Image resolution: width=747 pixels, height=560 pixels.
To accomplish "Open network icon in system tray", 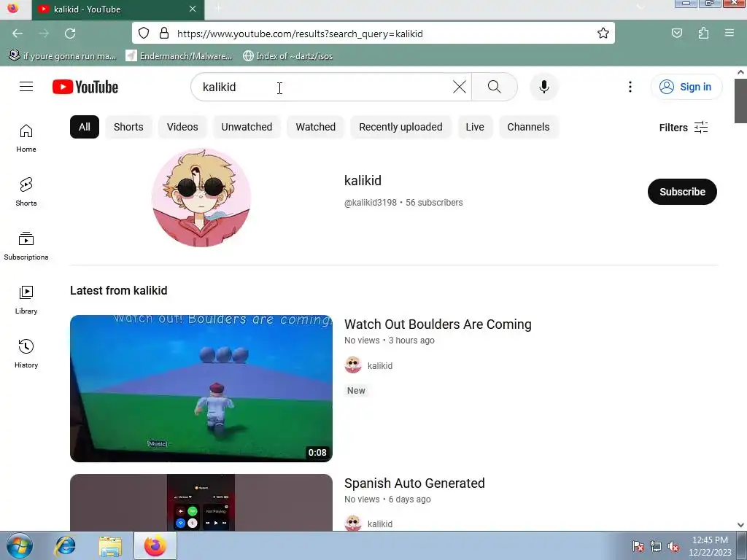I will [x=656, y=546].
